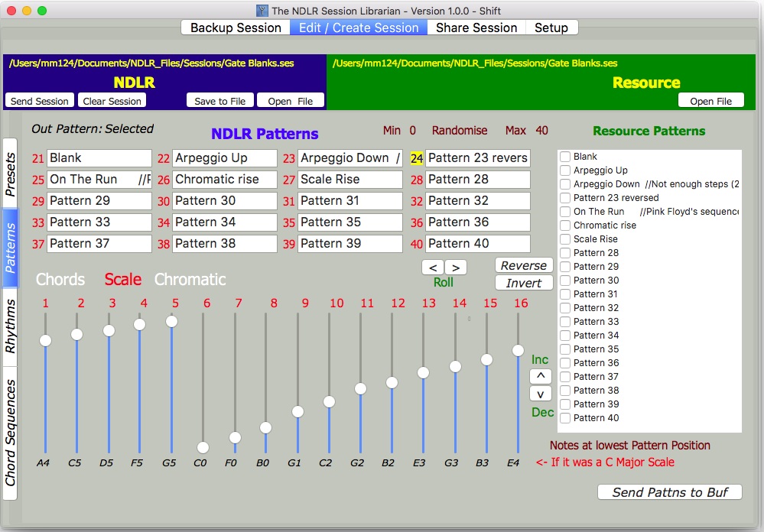Switch to the Backup Session tab

coord(236,28)
